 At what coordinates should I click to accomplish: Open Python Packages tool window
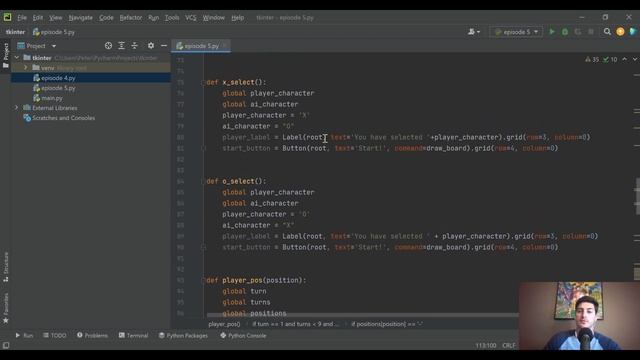183,336
